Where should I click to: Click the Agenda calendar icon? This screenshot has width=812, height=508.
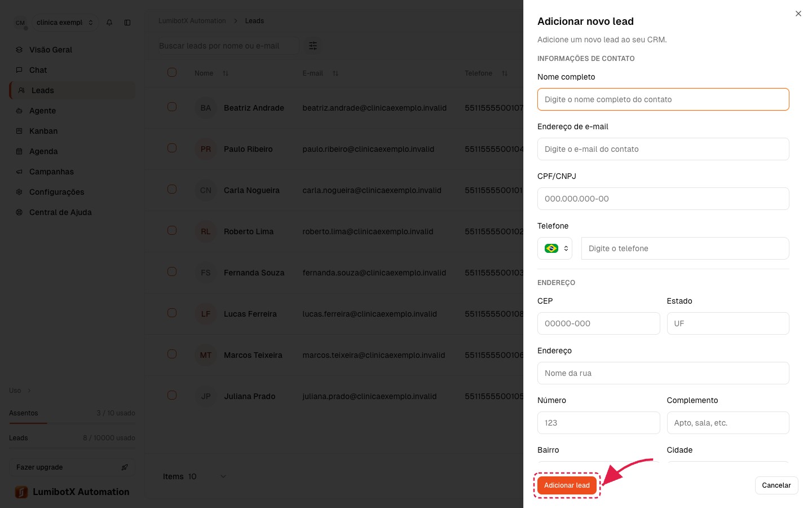19,151
